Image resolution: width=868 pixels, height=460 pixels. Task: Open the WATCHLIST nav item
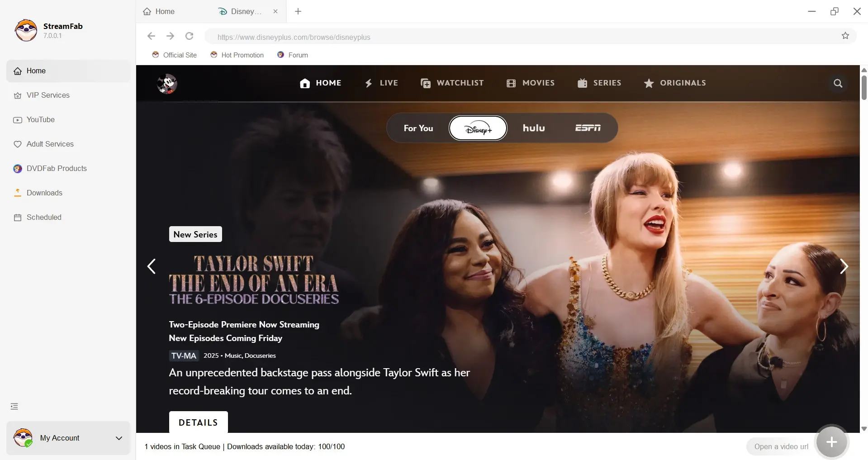[452, 83]
